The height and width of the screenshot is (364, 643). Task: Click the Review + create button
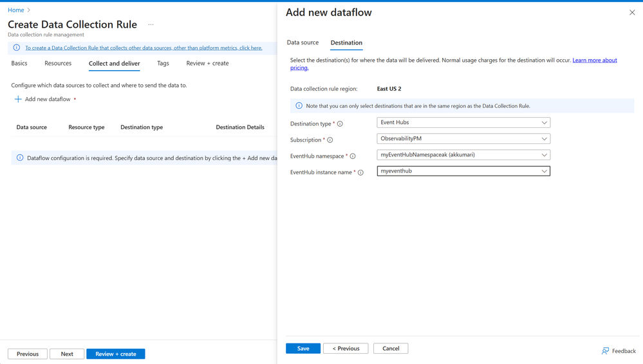tap(116, 354)
